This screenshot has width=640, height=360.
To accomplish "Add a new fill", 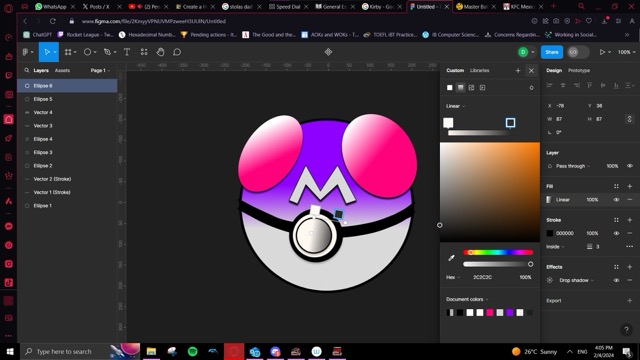I will 629,186.
